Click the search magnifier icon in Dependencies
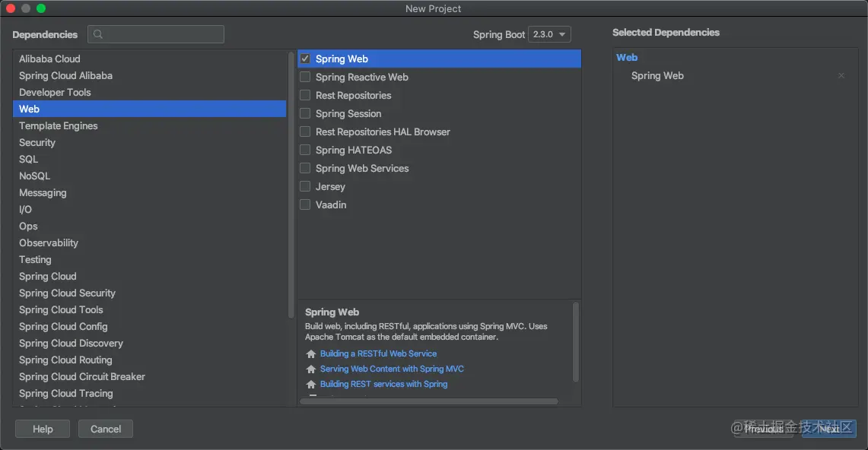 tap(99, 34)
